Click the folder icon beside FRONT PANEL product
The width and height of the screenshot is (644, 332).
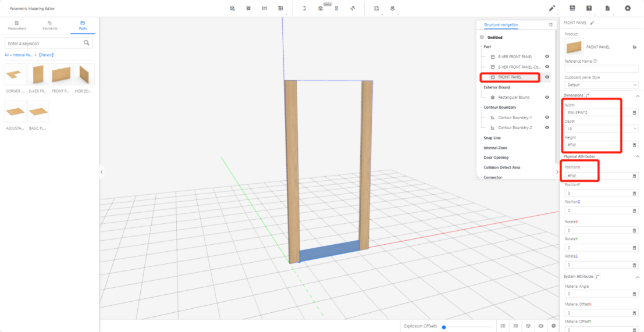click(634, 47)
